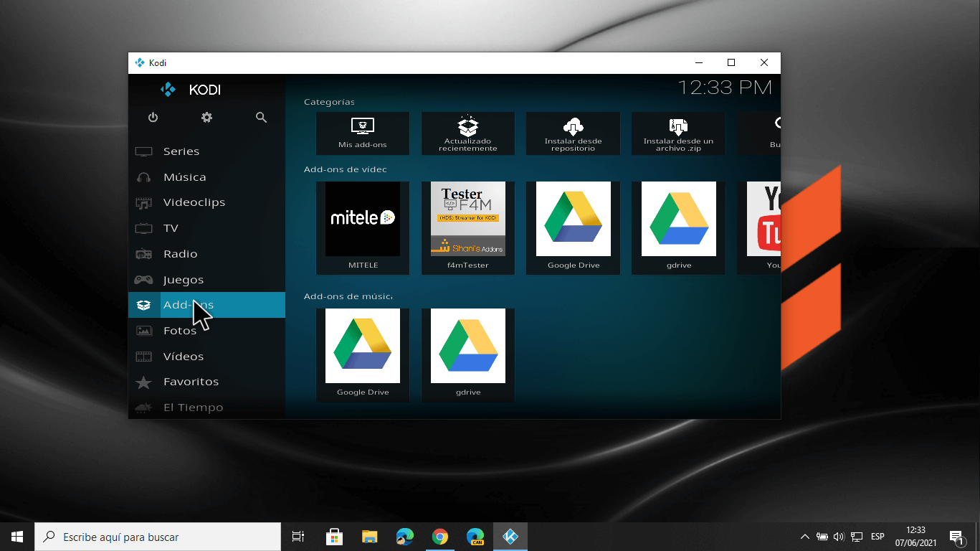
Task: Open Fotos section
Action: tap(206, 331)
